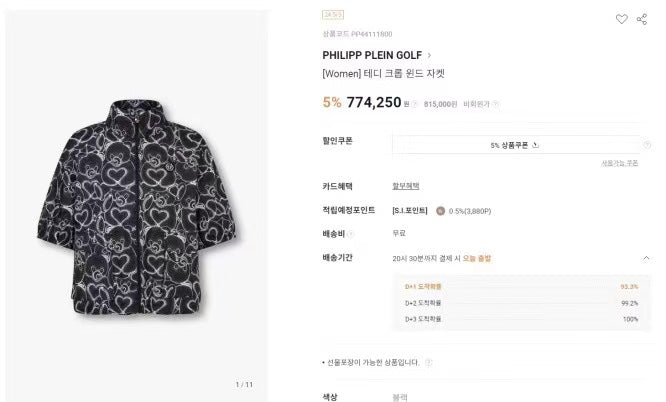
Task: Click help icon next to 774,250 price
Action: coord(416,103)
